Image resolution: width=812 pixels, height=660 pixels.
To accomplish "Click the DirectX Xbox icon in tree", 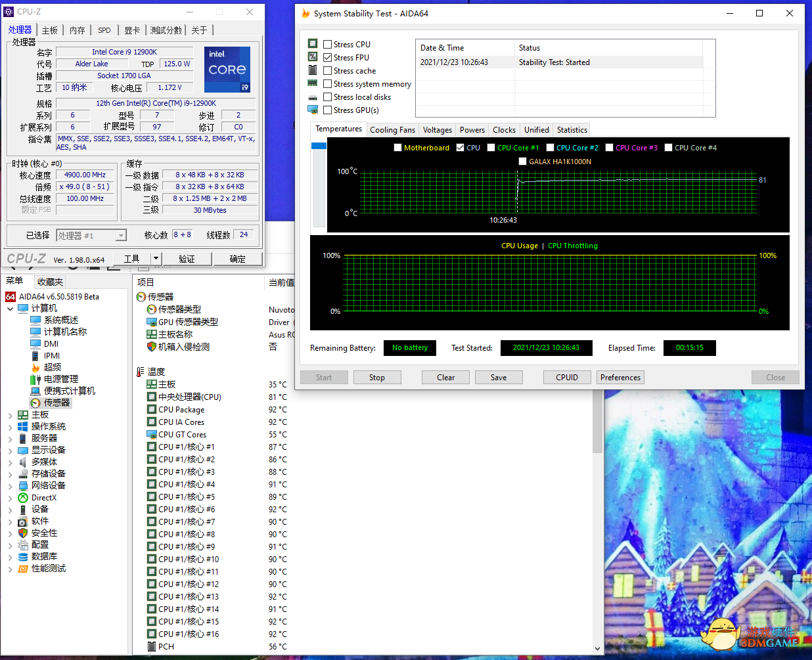I will [x=23, y=497].
